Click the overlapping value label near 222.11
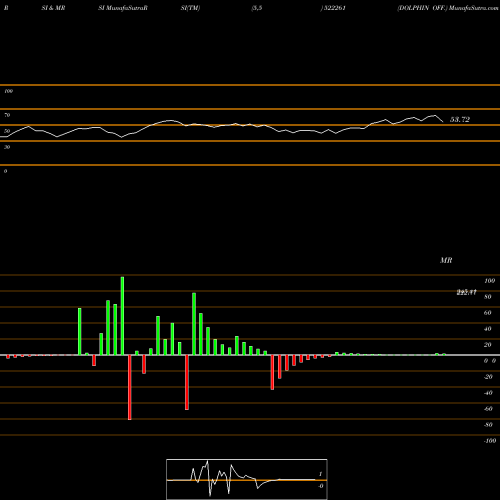This screenshot has width=500, height=500. coord(466,292)
